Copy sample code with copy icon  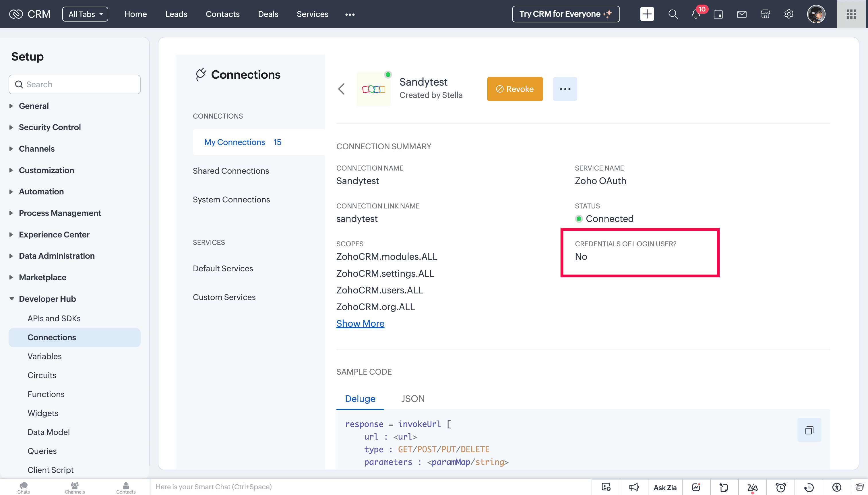[x=809, y=430]
